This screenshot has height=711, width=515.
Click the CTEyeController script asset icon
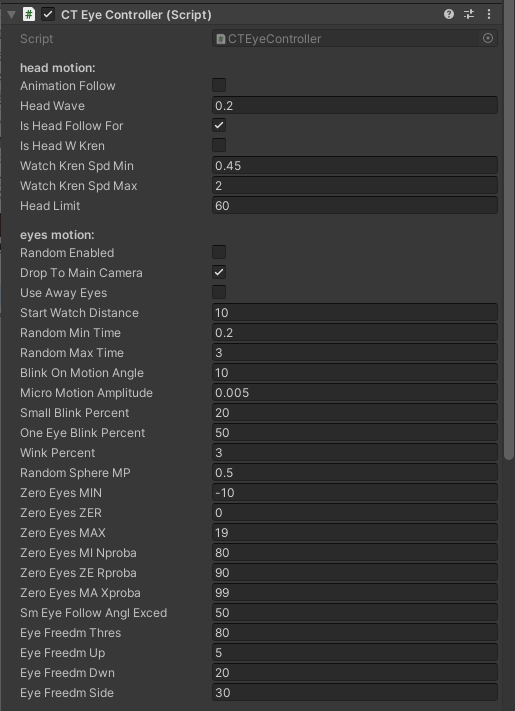(220, 39)
